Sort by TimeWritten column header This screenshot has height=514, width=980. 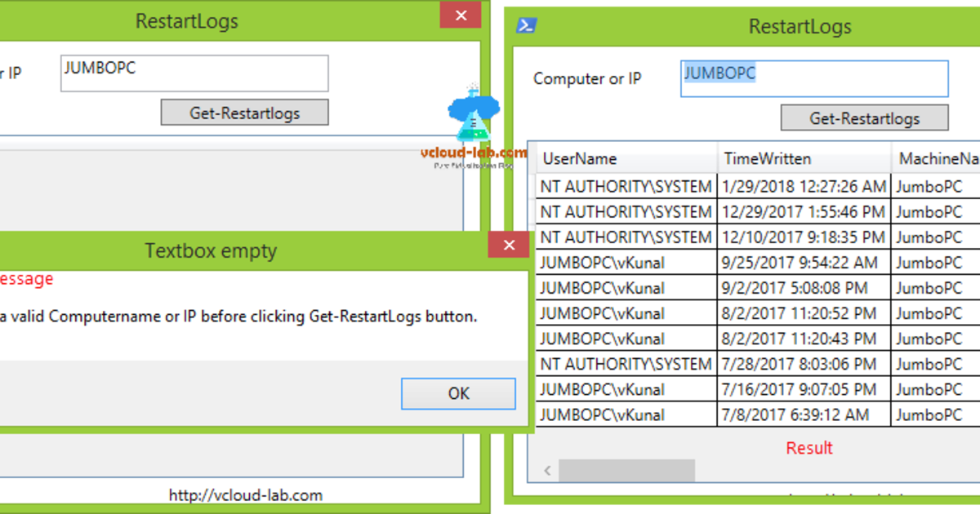tap(804, 158)
